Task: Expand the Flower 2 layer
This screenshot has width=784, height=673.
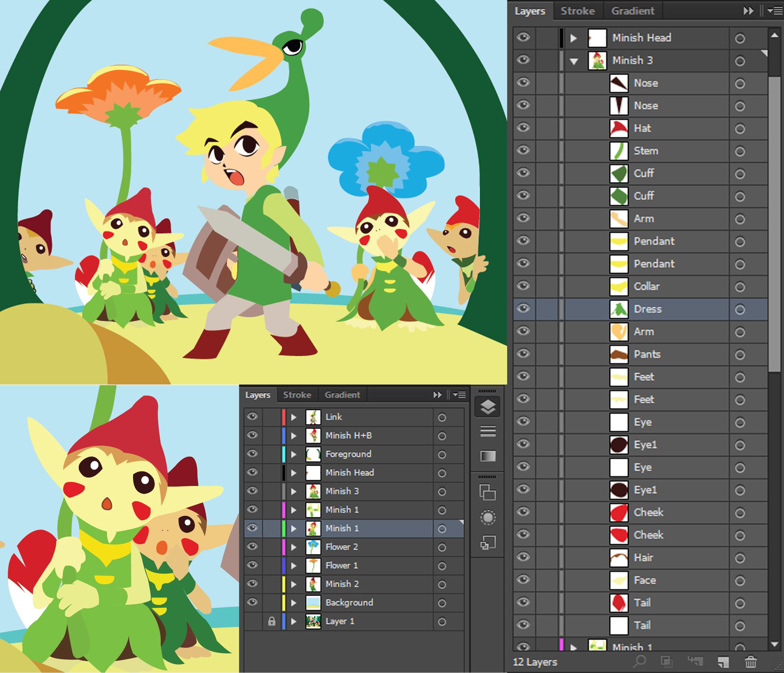Action: click(x=294, y=547)
